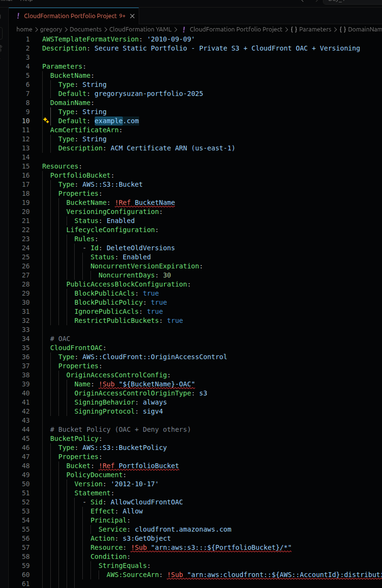Click 'true' value of BlockPublicAcls
382x588 pixels.
[x=151, y=293]
